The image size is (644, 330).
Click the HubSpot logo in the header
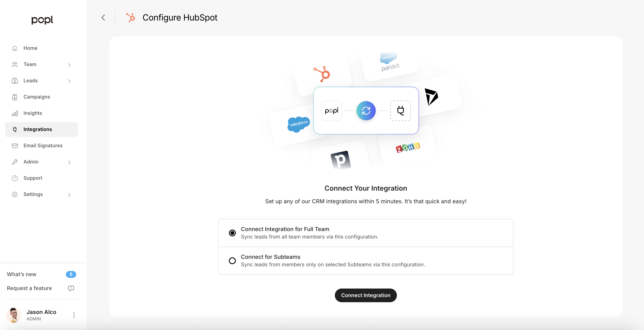(x=131, y=18)
